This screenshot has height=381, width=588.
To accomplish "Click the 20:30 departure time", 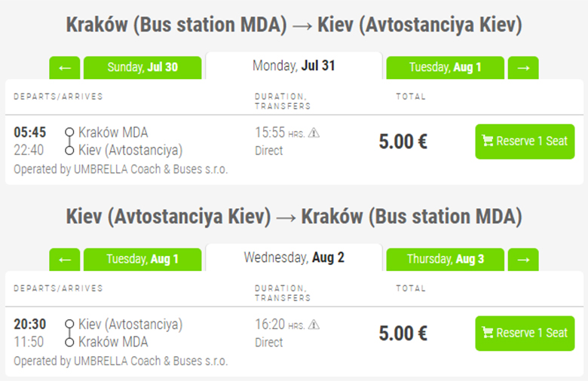I will pyautogui.click(x=30, y=325).
